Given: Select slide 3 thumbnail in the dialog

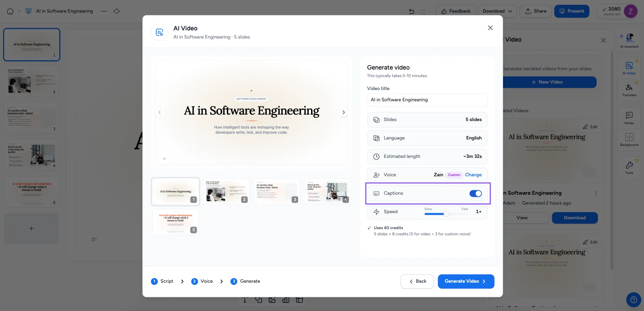Looking at the screenshot, I should point(277,191).
